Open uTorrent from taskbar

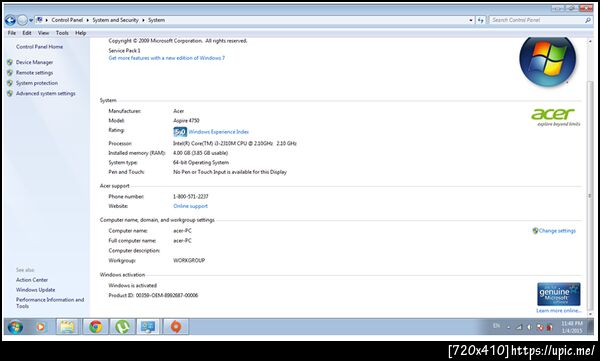pyautogui.click(x=122, y=327)
